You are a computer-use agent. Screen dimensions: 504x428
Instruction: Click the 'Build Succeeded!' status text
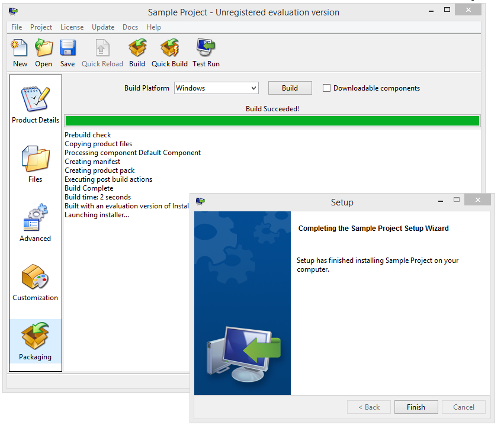coord(272,109)
